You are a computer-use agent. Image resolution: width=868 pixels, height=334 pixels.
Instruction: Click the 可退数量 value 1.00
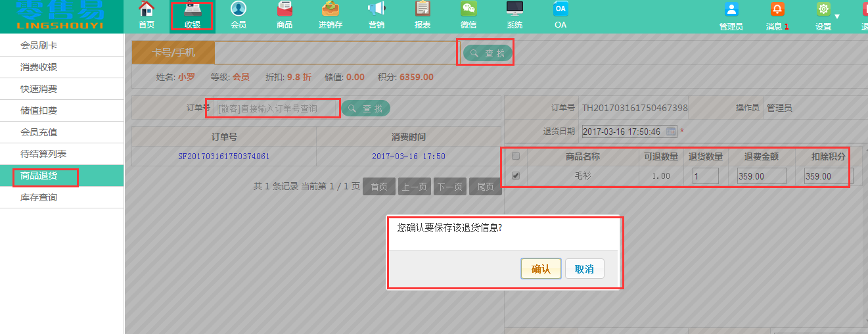660,176
